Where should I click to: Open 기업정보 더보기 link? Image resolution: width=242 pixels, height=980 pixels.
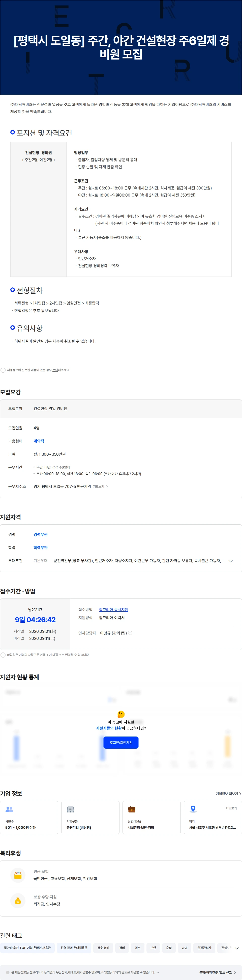click(228, 794)
